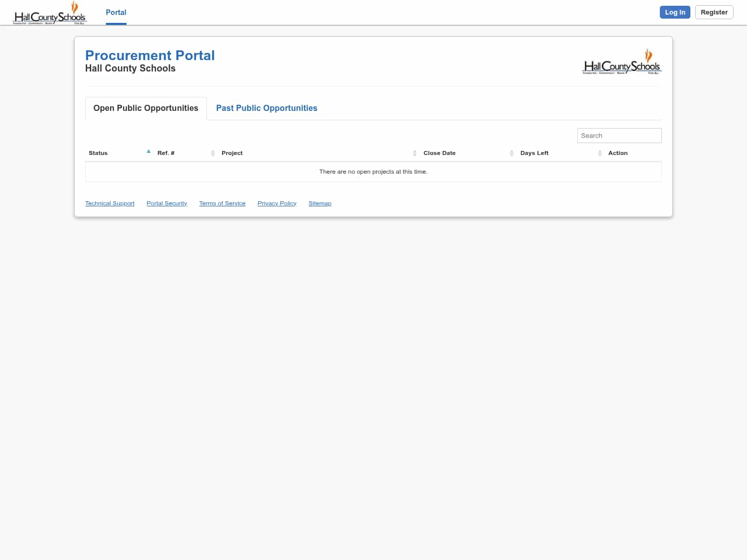
Task: Click the Log In button
Action: point(675,12)
